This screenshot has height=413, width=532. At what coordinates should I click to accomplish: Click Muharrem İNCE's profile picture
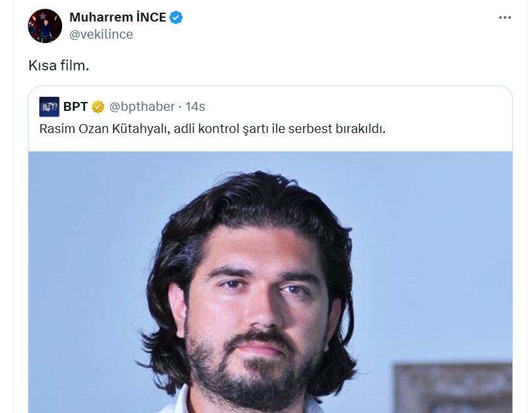pyautogui.click(x=44, y=24)
